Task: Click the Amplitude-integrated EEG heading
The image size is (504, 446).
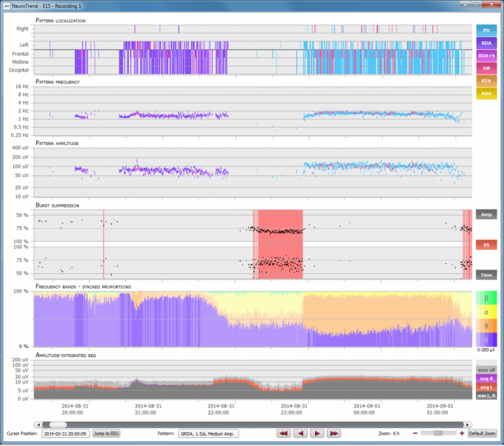Action: pyautogui.click(x=66, y=355)
